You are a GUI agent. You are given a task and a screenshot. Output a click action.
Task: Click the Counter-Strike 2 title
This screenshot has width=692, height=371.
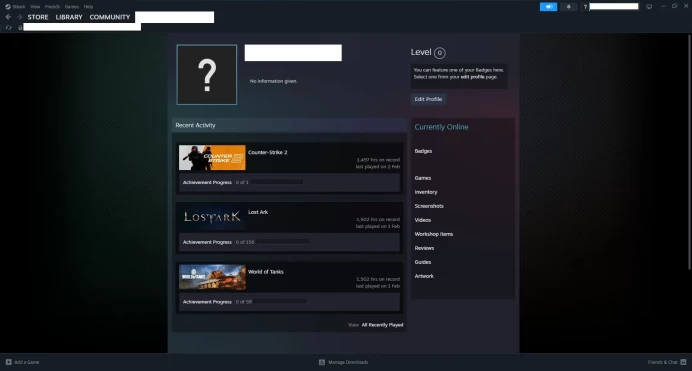click(267, 152)
